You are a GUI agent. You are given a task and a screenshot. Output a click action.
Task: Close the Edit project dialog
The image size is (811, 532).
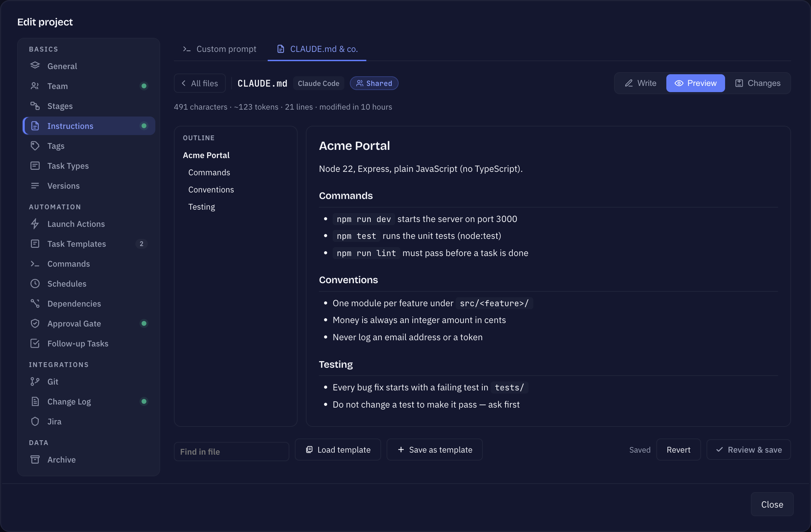(772, 504)
